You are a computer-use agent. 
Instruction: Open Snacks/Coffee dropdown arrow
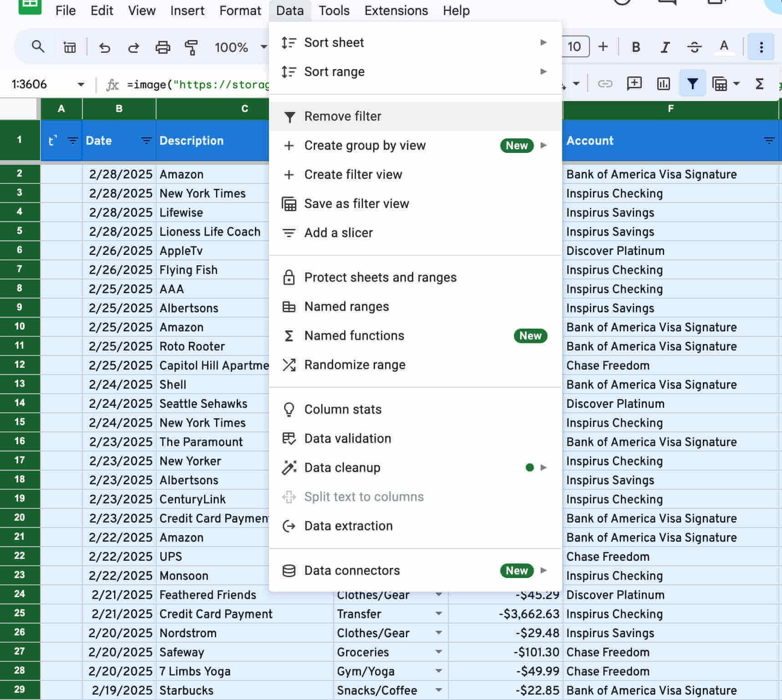point(438,690)
